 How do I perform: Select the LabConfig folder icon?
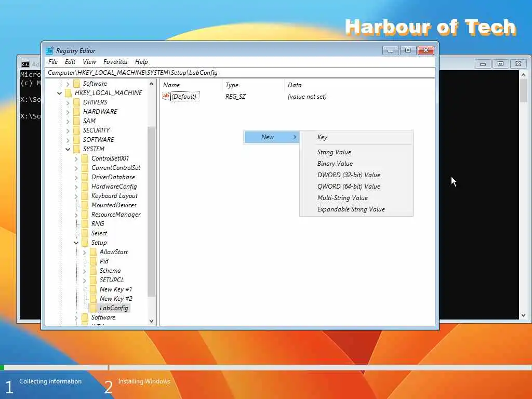(94, 308)
